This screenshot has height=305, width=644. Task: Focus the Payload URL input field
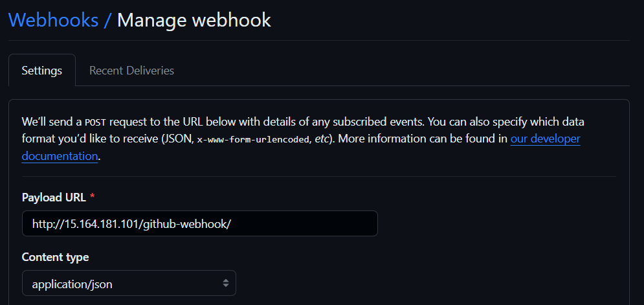pos(199,223)
